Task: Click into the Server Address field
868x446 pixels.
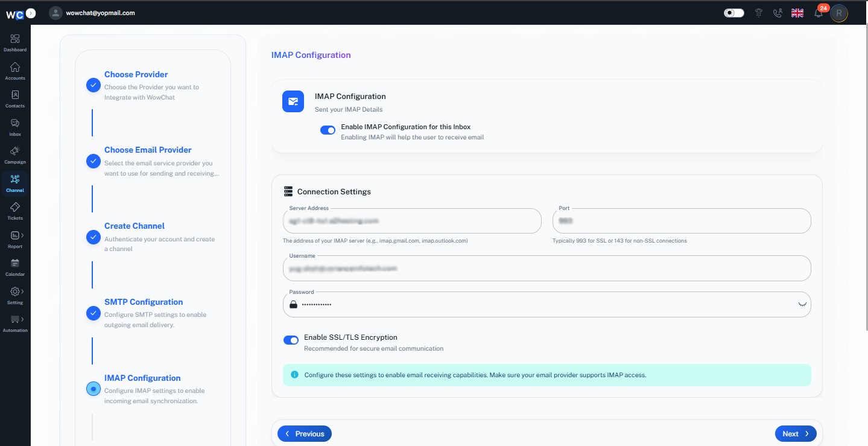Action: 412,221
